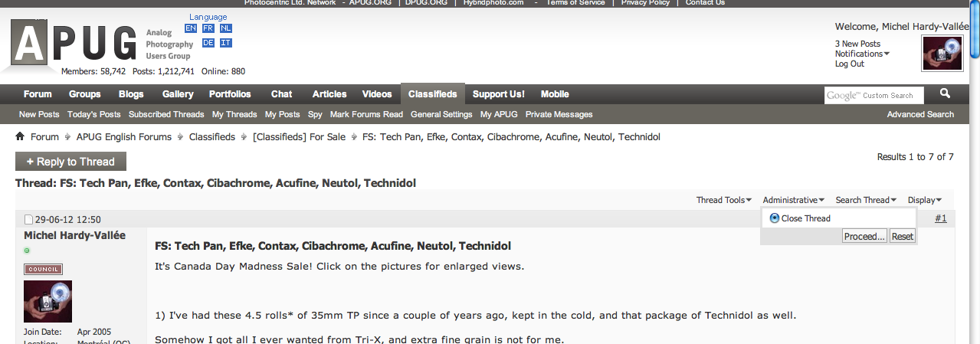This screenshot has height=344, width=980.
Task: Switch language using the FR flag
Action: (x=208, y=28)
